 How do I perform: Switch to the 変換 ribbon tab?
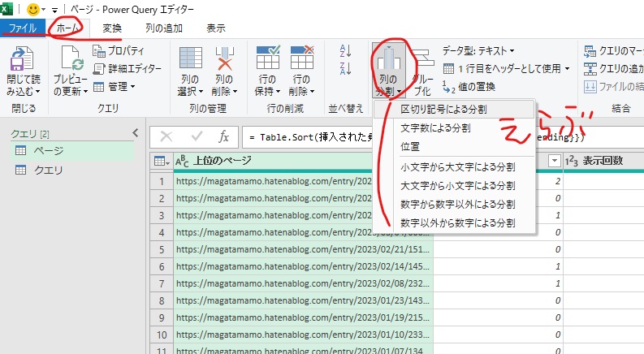[x=112, y=28]
